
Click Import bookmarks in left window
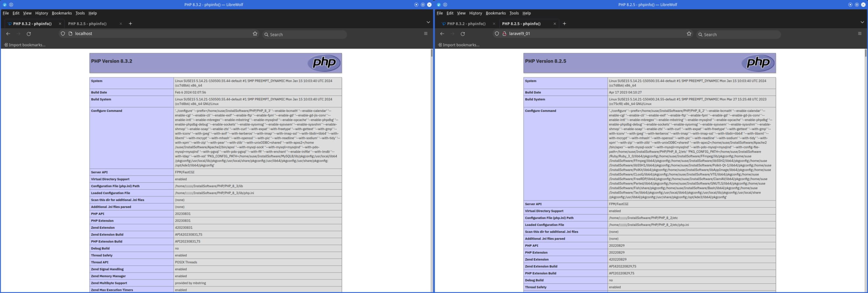coord(25,45)
